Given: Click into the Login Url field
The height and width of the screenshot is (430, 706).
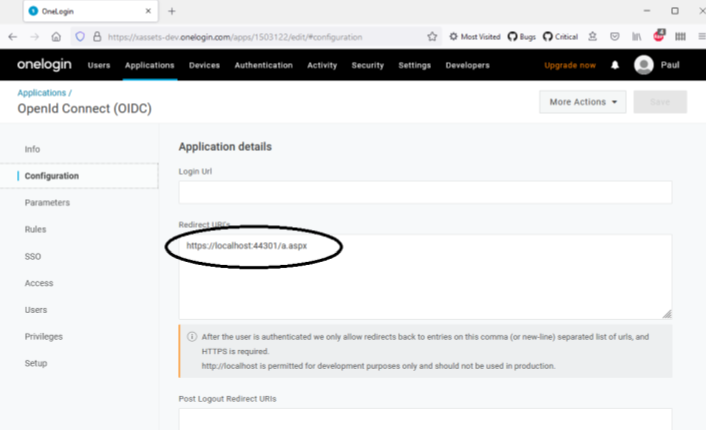Looking at the screenshot, I should pos(425,193).
